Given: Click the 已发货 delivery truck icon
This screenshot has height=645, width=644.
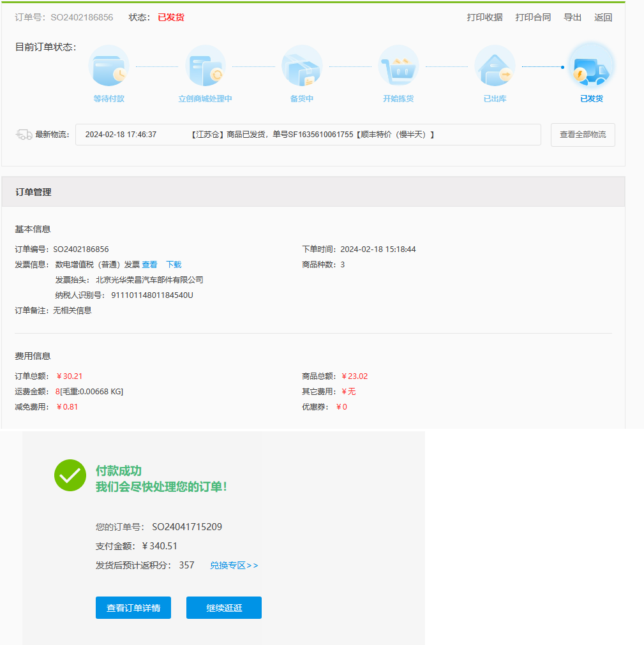Looking at the screenshot, I should point(591,66).
